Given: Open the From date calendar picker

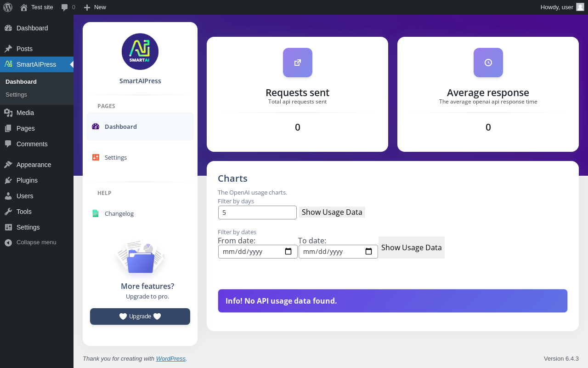Looking at the screenshot, I should (x=288, y=252).
